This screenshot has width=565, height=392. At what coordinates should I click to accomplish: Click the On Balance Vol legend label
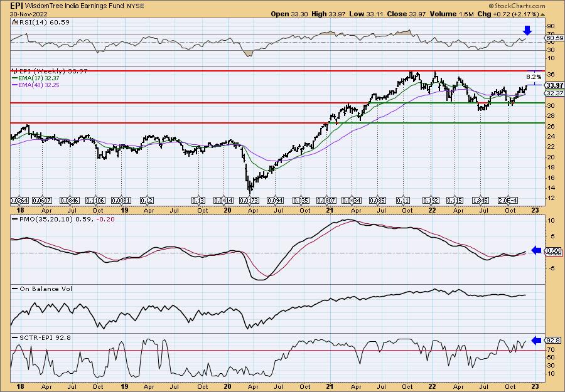(x=45, y=289)
